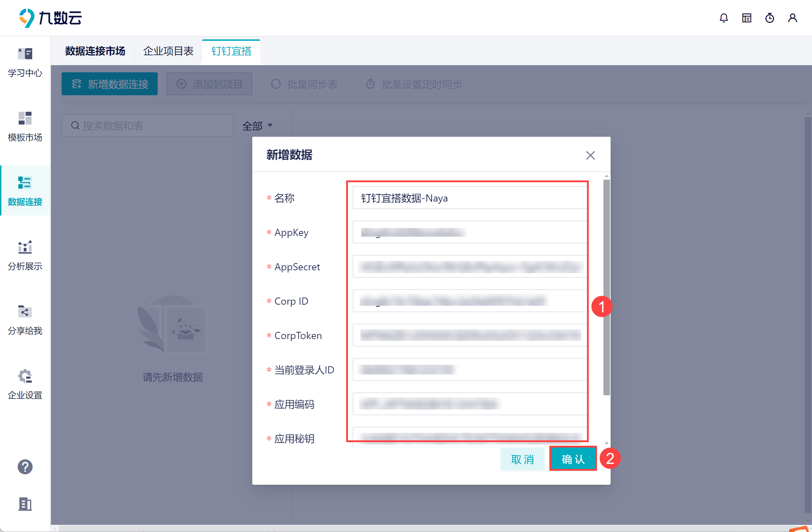Click the timer clock icon in header

click(769, 18)
